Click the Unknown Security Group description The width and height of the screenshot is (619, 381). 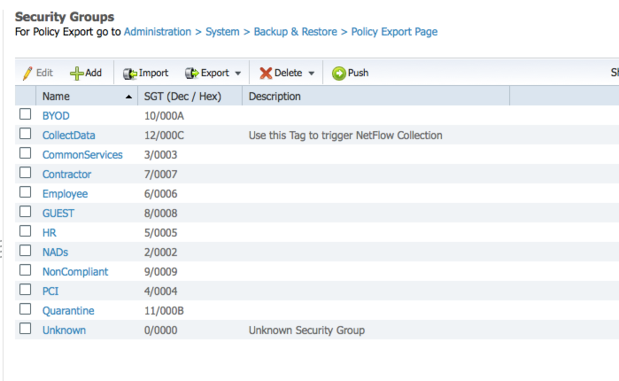click(307, 330)
